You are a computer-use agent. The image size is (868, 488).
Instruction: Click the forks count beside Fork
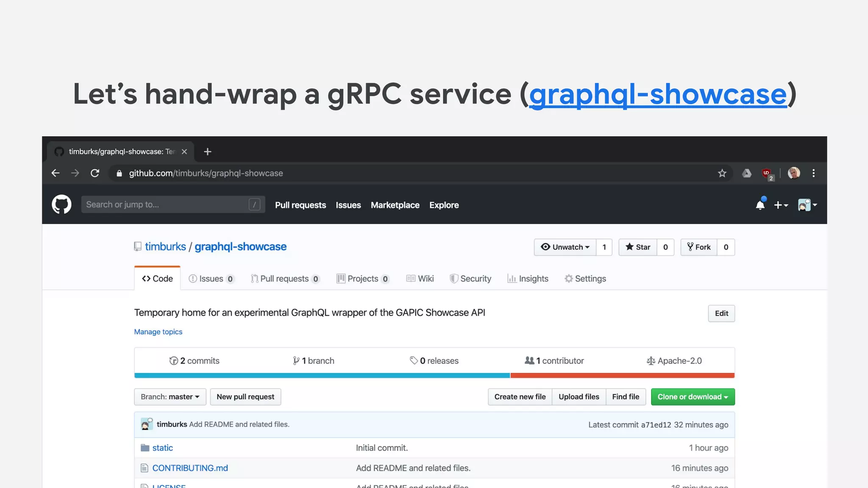click(726, 247)
